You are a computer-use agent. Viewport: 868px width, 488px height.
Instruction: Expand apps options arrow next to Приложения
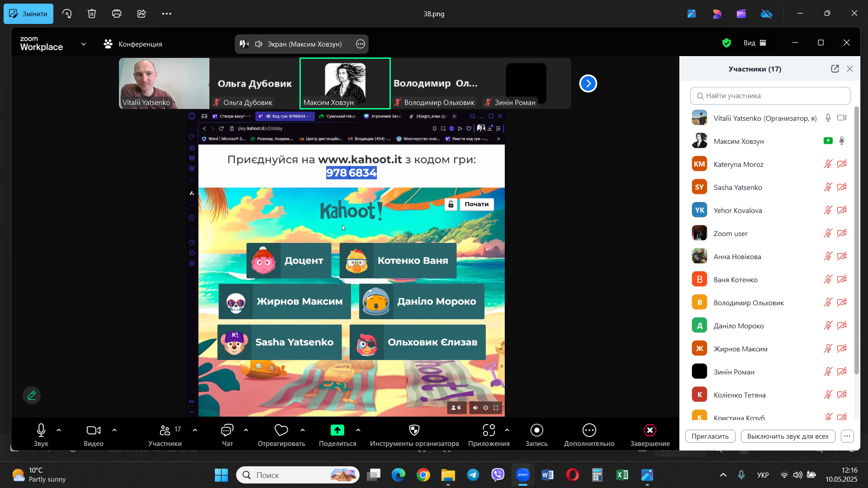coord(507,430)
